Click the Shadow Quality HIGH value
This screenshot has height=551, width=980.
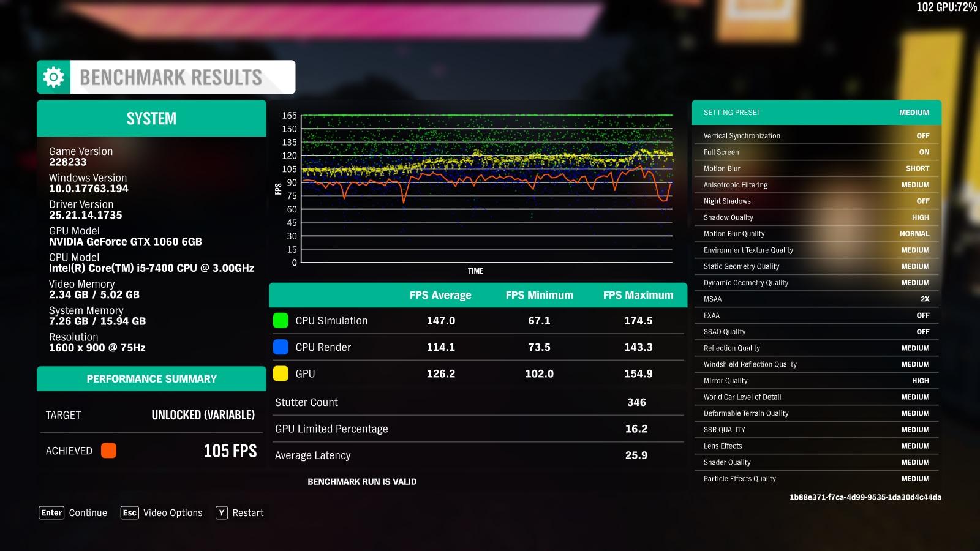(921, 217)
